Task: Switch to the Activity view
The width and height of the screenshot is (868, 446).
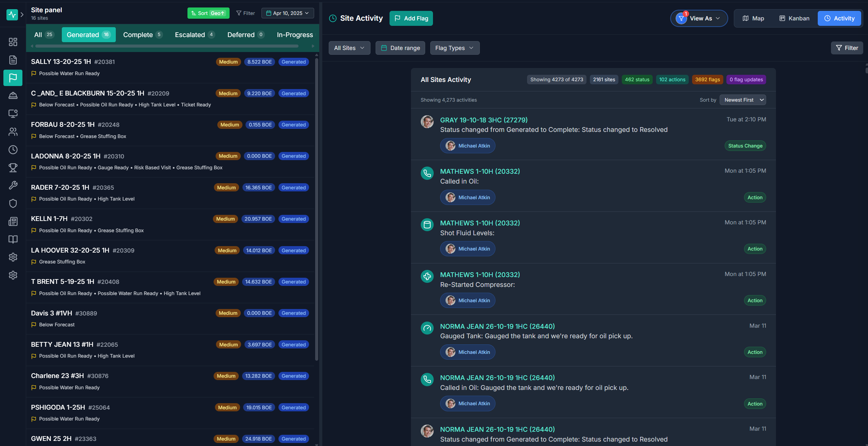Action: [839, 18]
